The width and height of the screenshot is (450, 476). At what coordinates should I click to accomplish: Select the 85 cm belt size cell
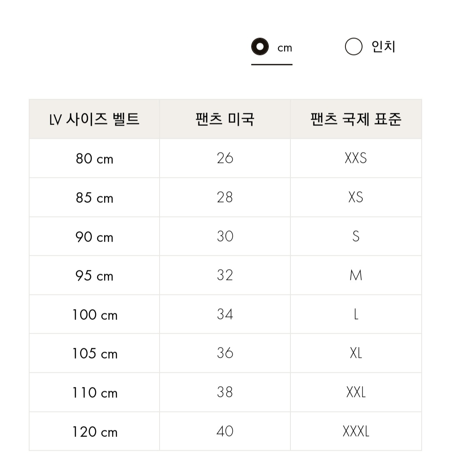95,198
